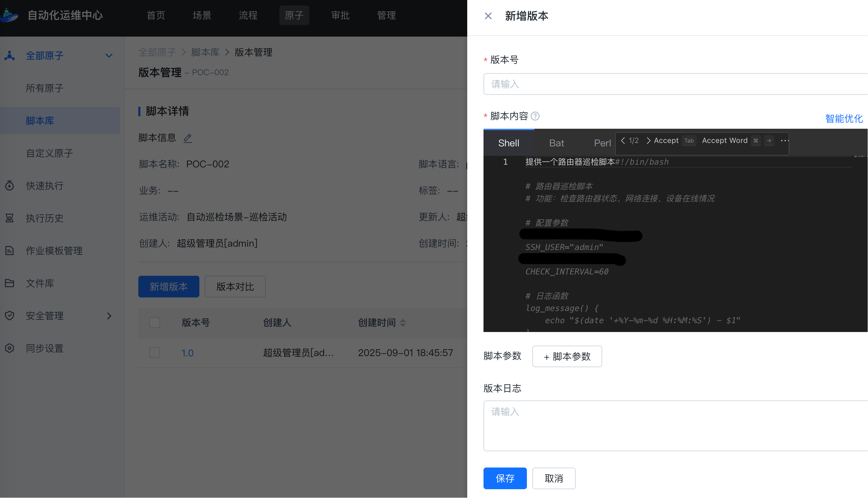Click the 保存 button
Screen dimensions: 868x498
(505, 478)
